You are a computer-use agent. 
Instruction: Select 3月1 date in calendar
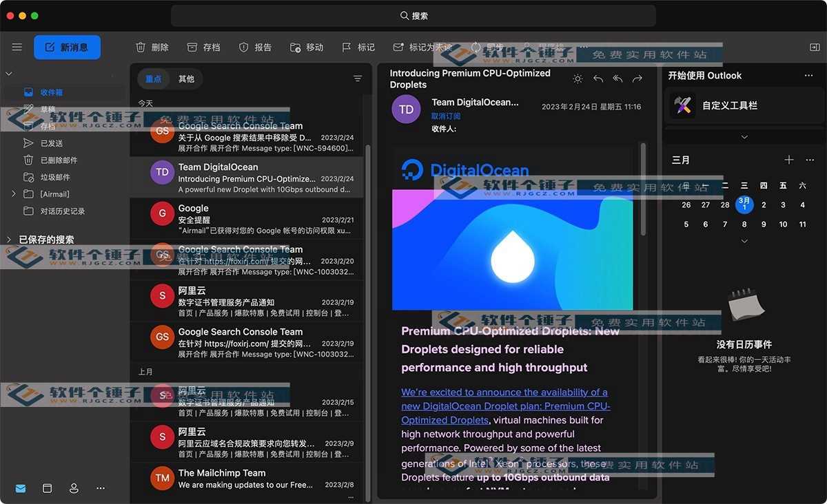point(744,204)
